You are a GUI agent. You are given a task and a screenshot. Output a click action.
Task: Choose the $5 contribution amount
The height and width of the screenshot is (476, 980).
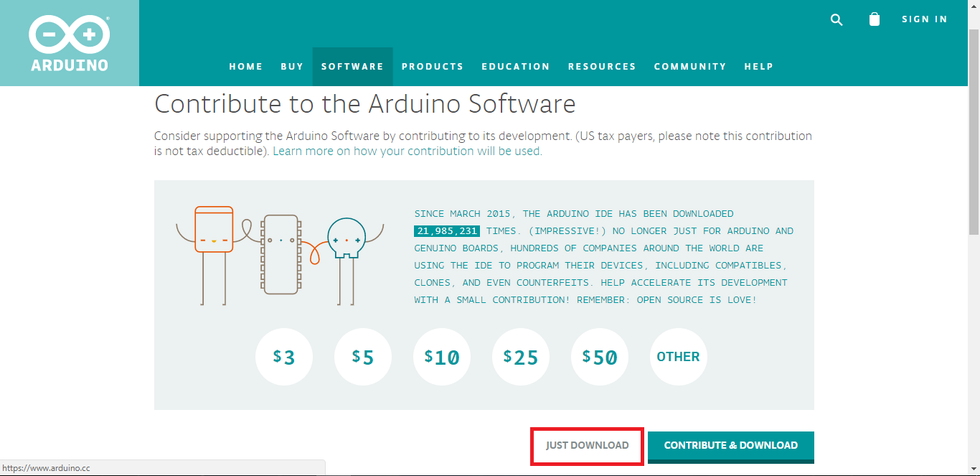pos(363,357)
